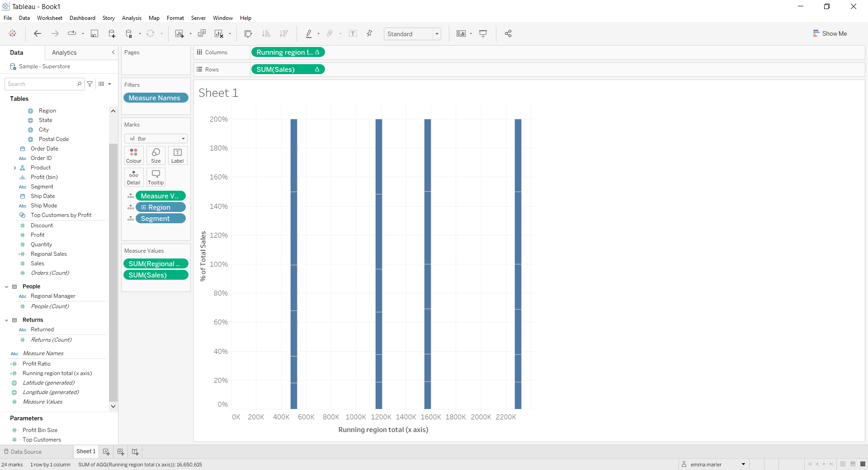This screenshot has width=868, height=470.
Task: Toggle the Show Me panel
Action: [830, 33]
